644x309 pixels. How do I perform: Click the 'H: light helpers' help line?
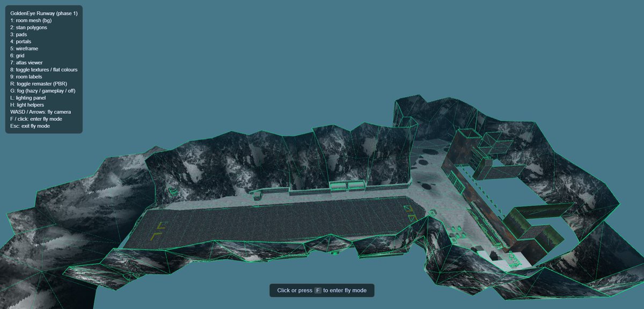[x=27, y=105]
